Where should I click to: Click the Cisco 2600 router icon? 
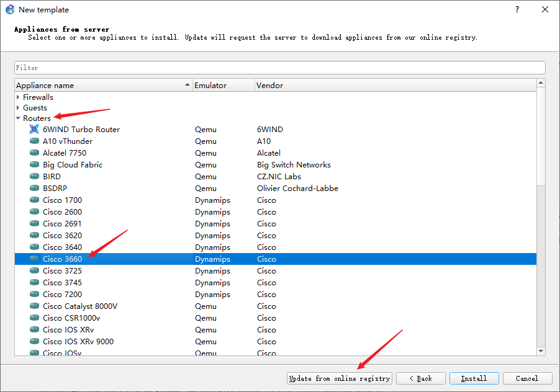tap(34, 212)
